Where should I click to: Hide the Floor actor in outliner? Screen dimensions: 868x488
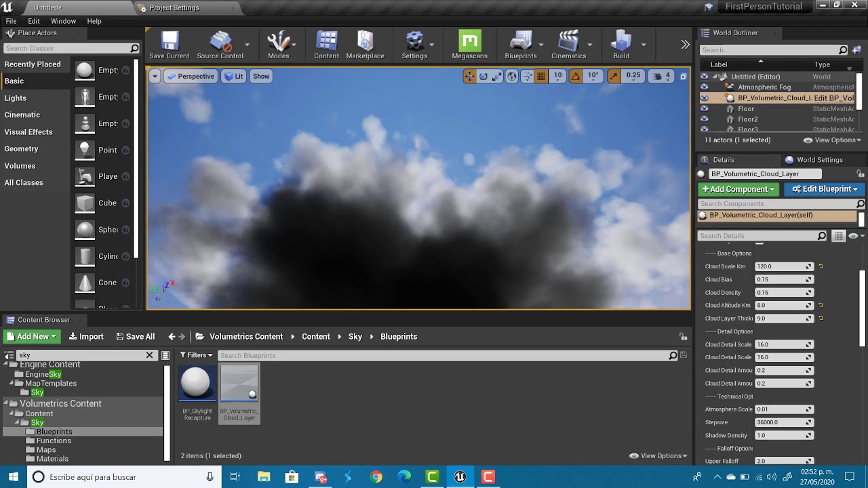pos(705,108)
